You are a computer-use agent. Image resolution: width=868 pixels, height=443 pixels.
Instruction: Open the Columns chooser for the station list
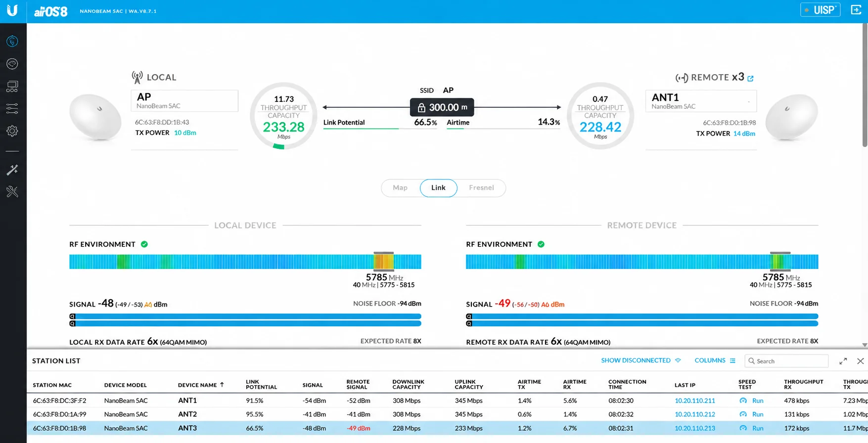pyautogui.click(x=715, y=360)
